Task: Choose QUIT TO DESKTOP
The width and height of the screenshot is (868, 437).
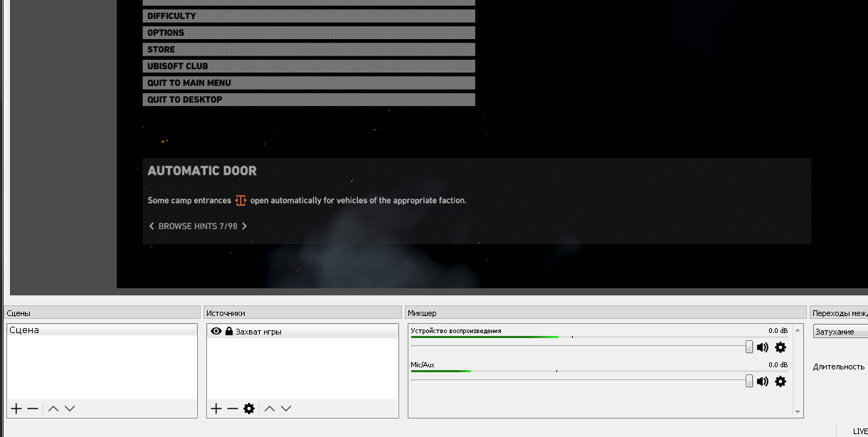Action: coord(309,100)
